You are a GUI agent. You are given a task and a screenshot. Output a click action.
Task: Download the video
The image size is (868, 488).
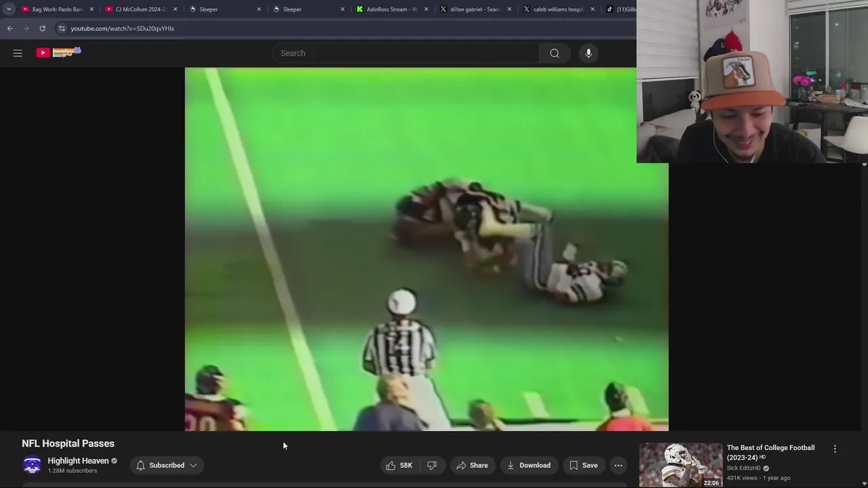tap(528, 465)
